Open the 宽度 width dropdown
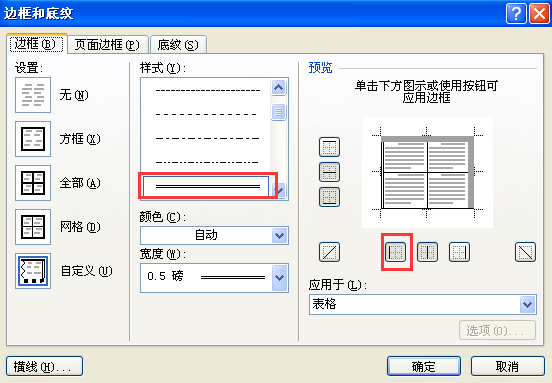The width and height of the screenshot is (552, 383). point(280,278)
